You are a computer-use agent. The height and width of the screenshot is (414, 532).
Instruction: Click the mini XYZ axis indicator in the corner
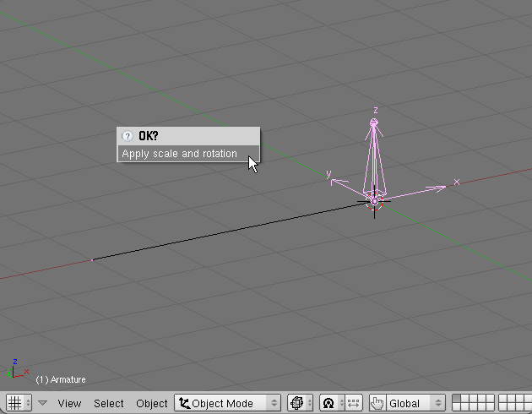click(x=17, y=368)
